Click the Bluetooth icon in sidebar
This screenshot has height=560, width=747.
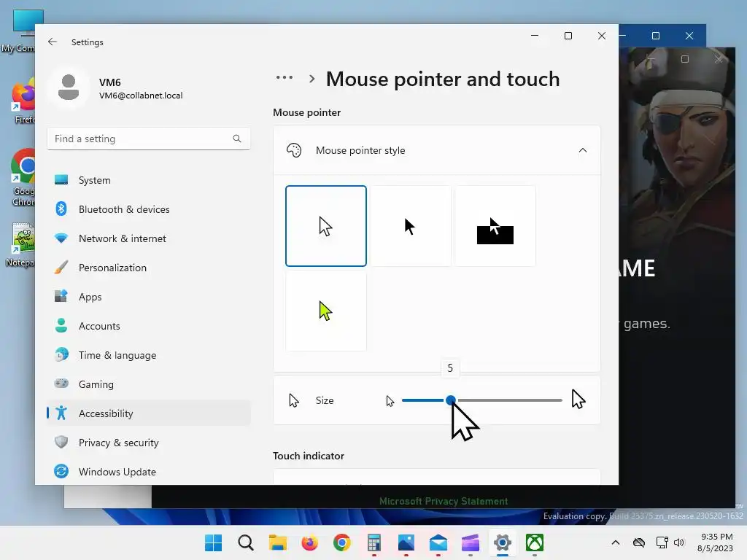point(61,209)
